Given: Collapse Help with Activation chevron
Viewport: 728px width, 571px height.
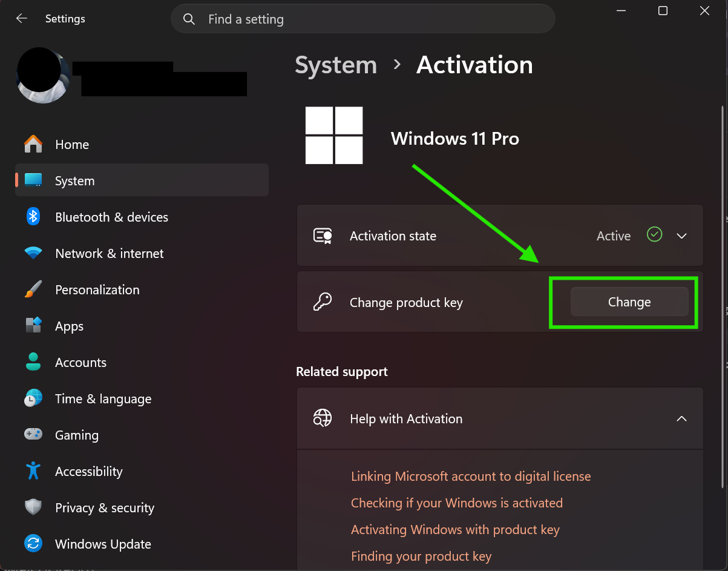Looking at the screenshot, I should click(682, 418).
